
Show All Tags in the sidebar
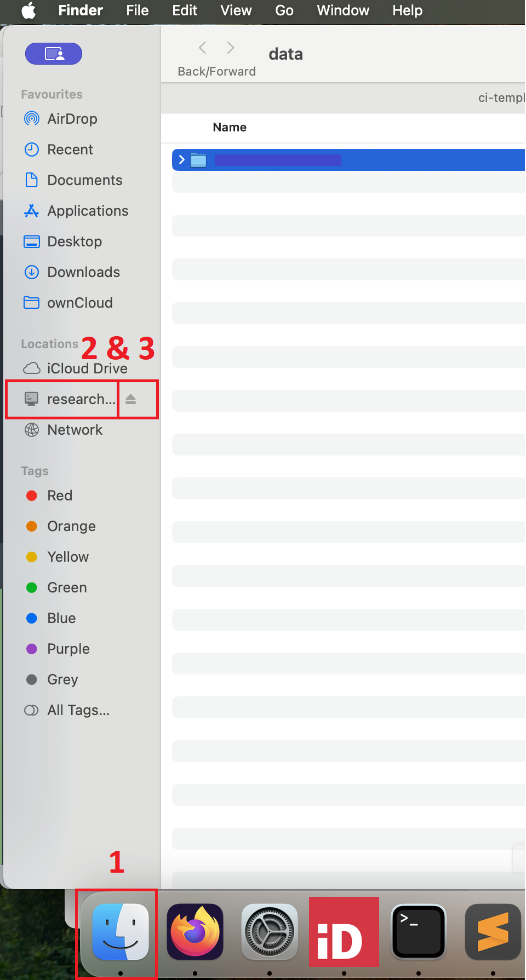78,710
